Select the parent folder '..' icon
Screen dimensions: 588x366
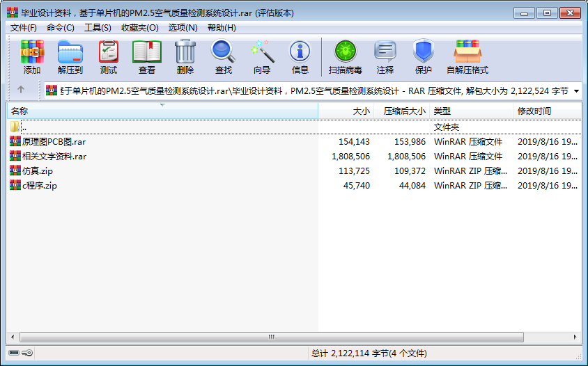pos(15,127)
